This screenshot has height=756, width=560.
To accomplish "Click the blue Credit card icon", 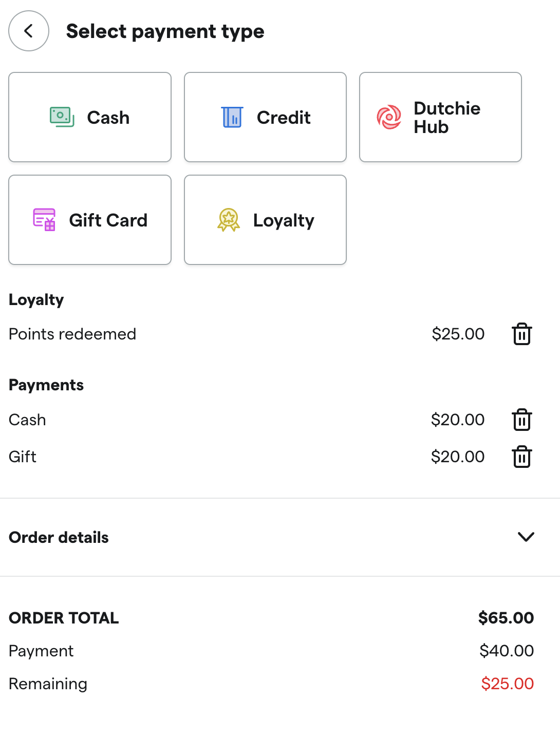I will 232,117.
